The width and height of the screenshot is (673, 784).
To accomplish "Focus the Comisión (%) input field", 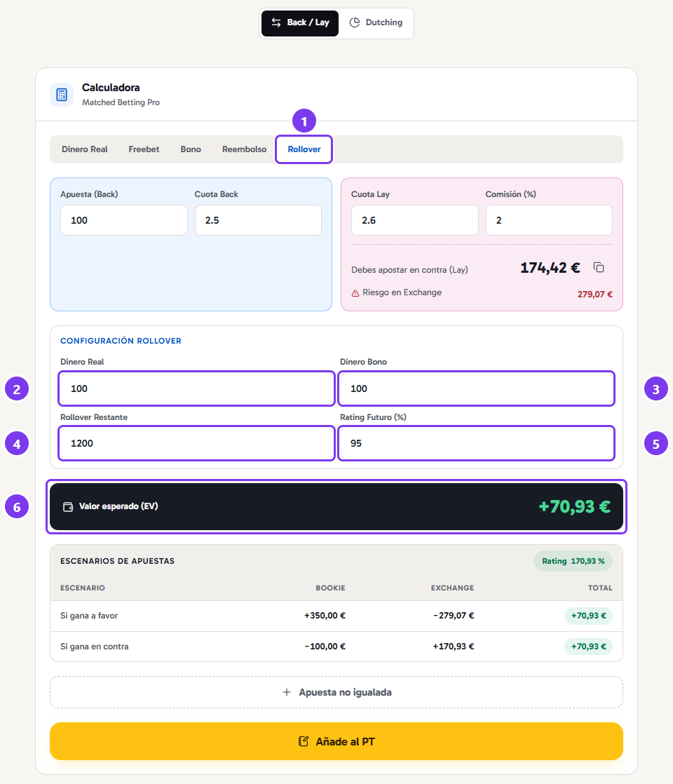I will tap(549, 220).
